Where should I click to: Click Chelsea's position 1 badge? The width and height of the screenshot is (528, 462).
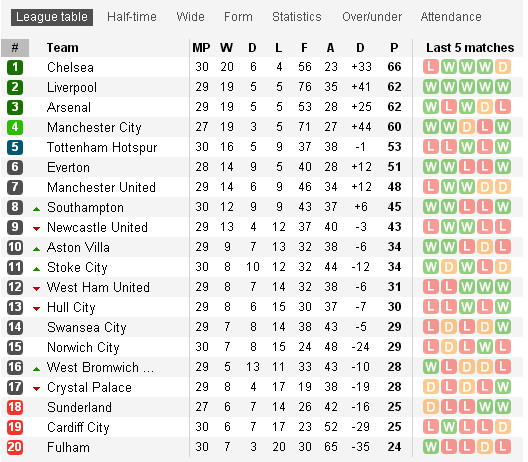coord(15,67)
